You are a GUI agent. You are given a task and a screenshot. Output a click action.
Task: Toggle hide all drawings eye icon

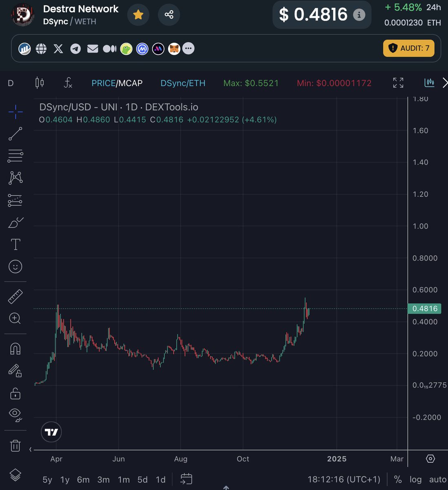16,415
